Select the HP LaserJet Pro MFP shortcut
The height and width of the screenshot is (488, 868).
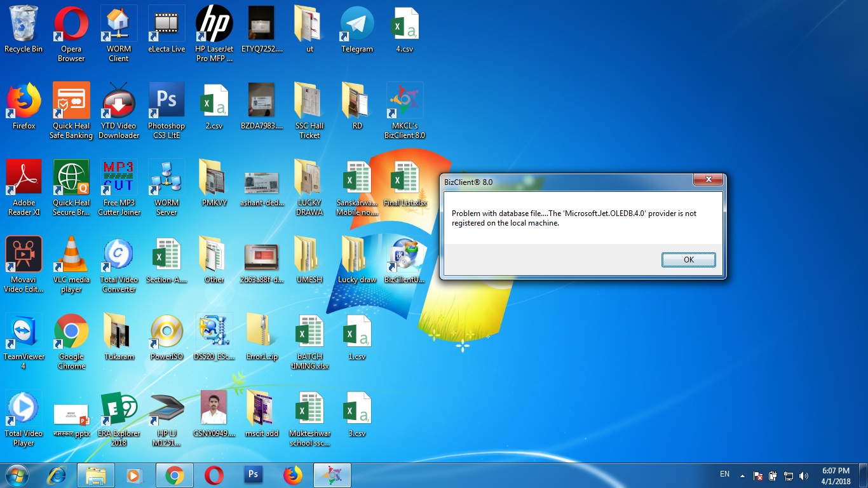tap(214, 34)
